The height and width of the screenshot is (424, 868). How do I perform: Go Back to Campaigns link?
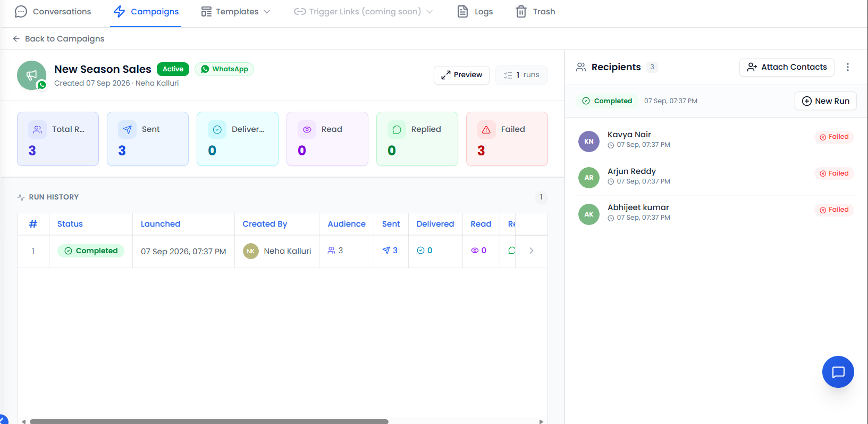click(x=58, y=39)
